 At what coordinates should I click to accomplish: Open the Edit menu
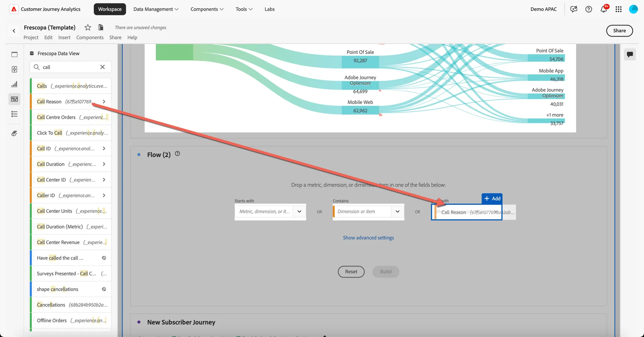click(x=48, y=37)
